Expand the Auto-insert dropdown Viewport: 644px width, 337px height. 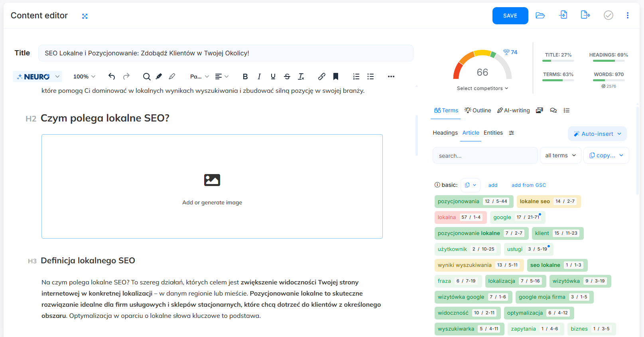[597, 134]
